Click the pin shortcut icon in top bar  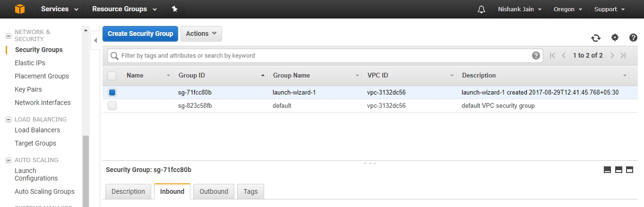[174, 9]
